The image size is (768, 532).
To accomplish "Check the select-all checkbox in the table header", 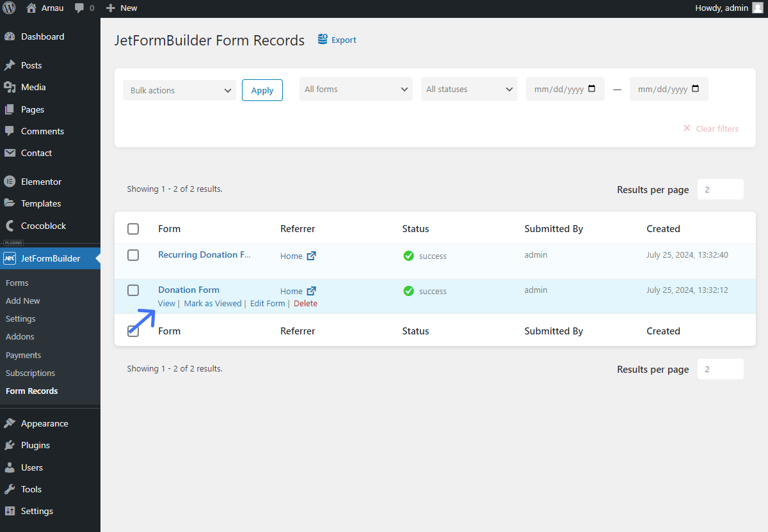I will pyautogui.click(x=133, y=228).
